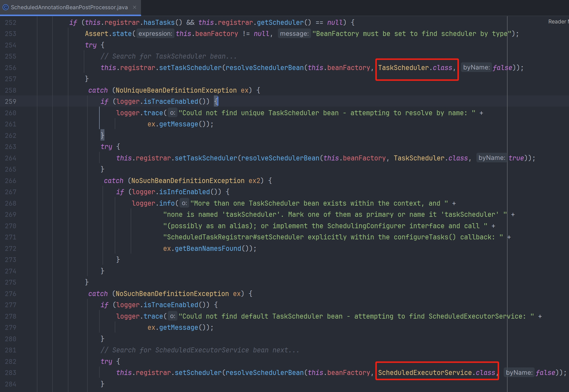This screenshot has height=392, width=569.
Task: Click the 'byName:' hint before true on line 264
Action: pos(491,158)
